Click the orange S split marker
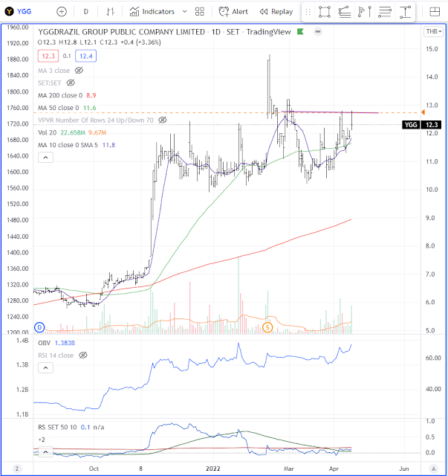Image resolution: width=448 pixels, height=476 pixels. click(267, 327)
